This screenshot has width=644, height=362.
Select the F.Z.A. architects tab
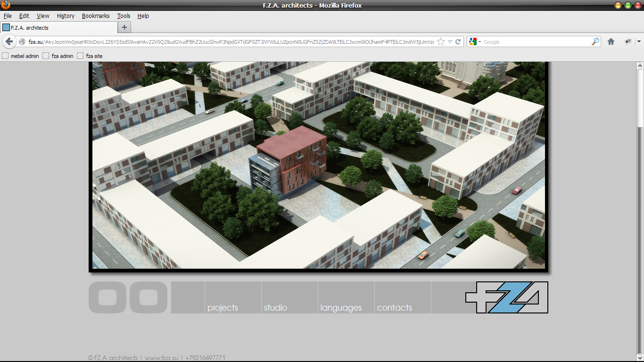coord(58,27)
